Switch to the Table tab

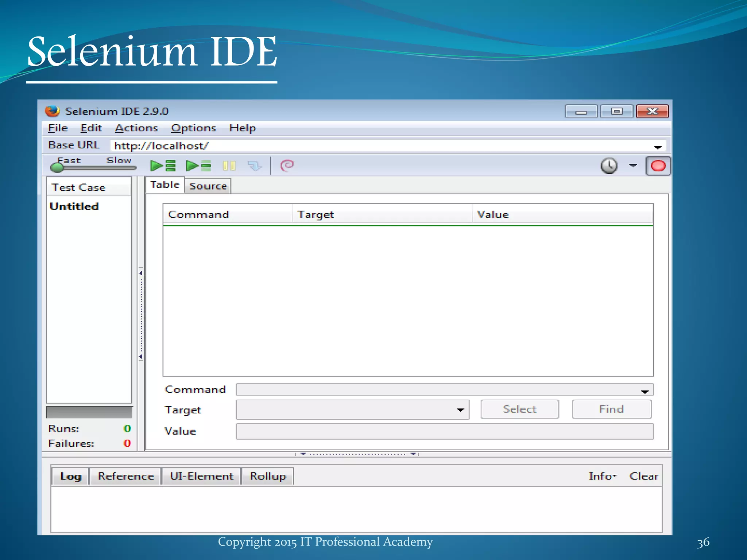tap(165, 185)
